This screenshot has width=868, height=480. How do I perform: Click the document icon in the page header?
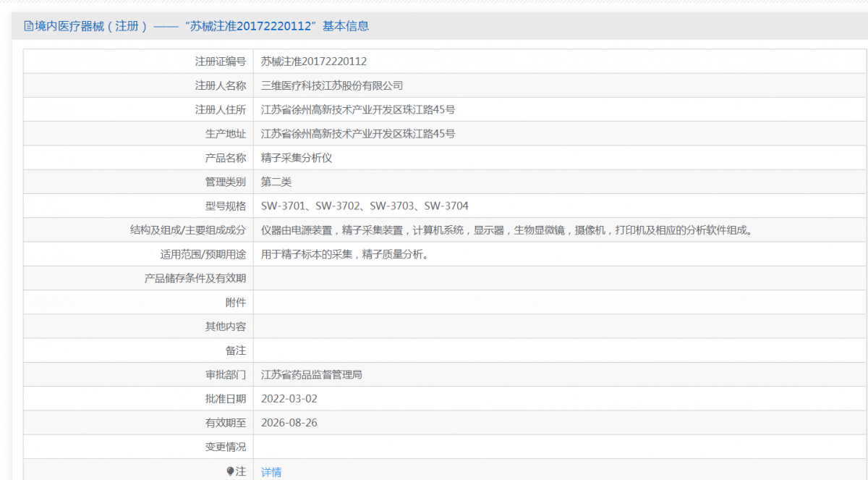(x=29, y=26)
